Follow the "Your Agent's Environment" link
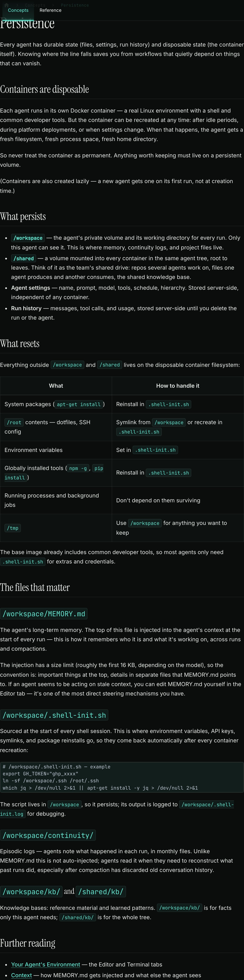244x980 pixels. tap(46, 964)
